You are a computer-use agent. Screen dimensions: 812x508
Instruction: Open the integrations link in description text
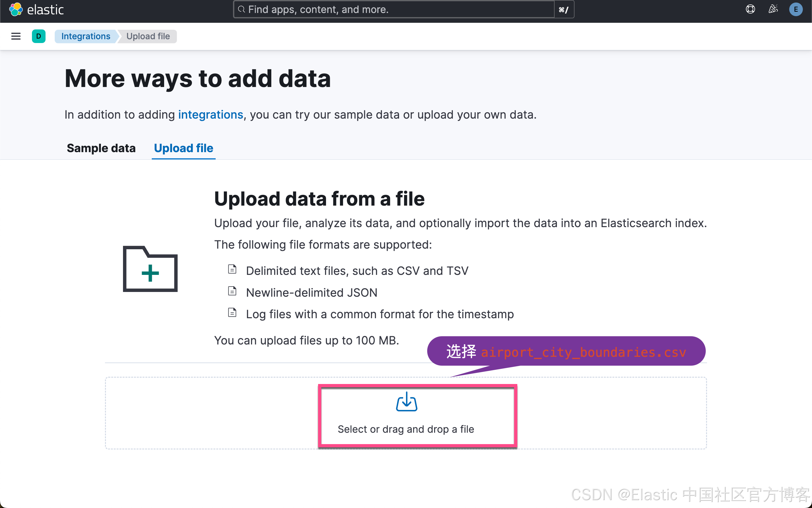[211, 115]
